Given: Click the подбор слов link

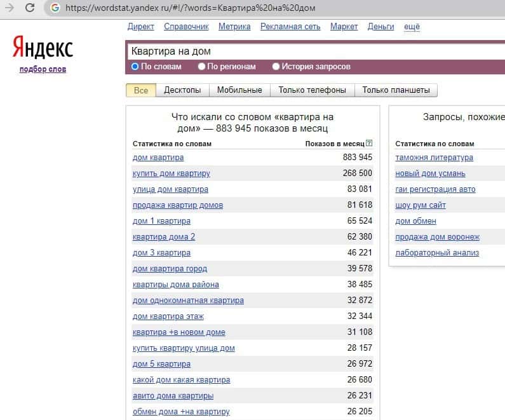Looking at the screenshot, I should coord(43,69).
